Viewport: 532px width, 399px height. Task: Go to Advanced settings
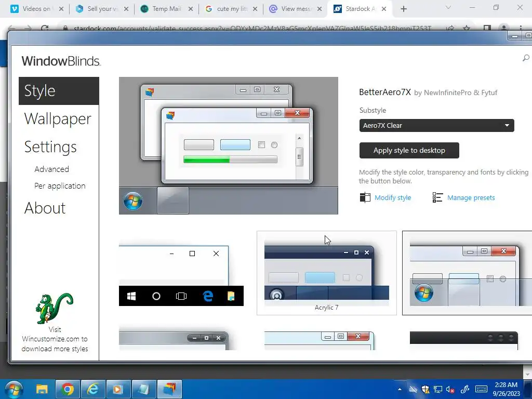coord(51,169)
